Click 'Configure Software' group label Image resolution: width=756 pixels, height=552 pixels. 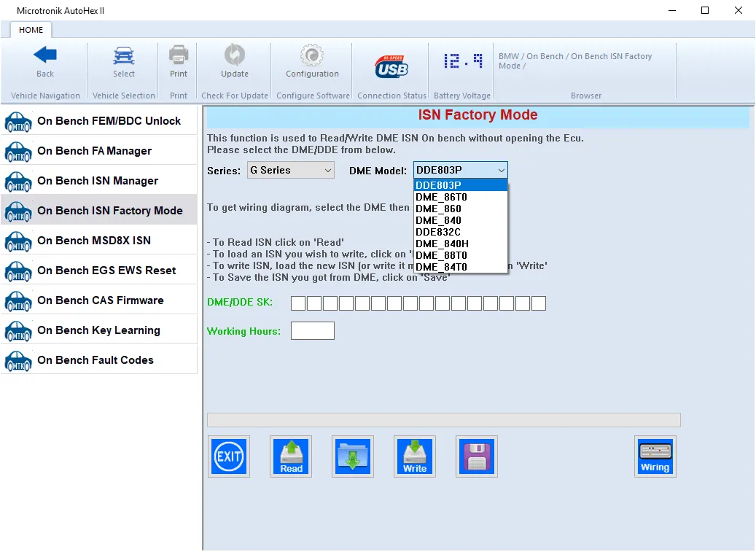coord(313,96)
